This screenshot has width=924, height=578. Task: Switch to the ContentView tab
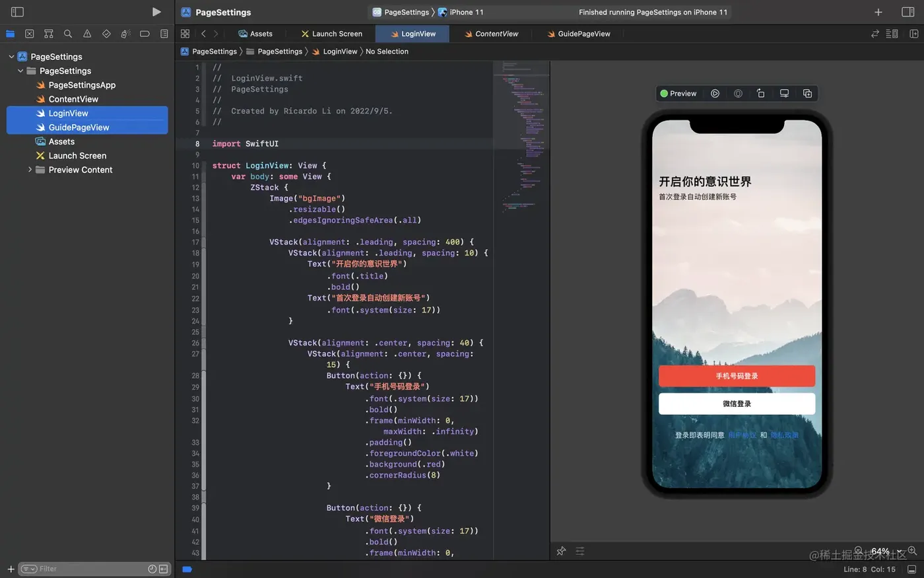(491, 34)
